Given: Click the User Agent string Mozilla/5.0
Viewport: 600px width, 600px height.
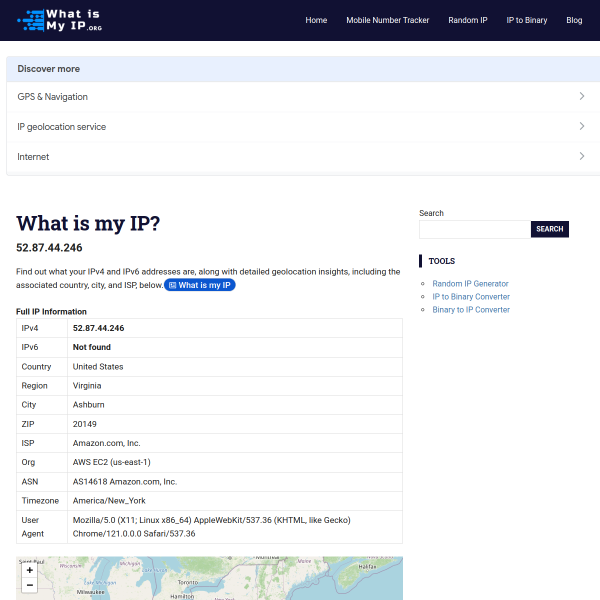Looking at the screenshot, I should pyautogui.click(x=212, y=527).
